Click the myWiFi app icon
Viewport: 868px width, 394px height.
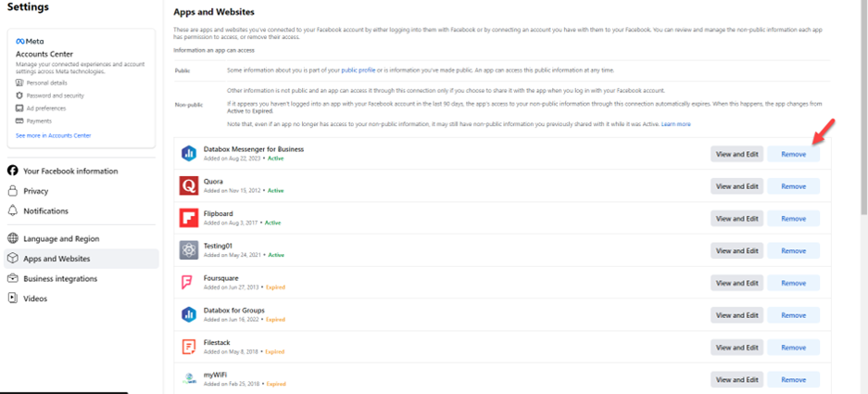pyautogui.click(x=188, y=379)
